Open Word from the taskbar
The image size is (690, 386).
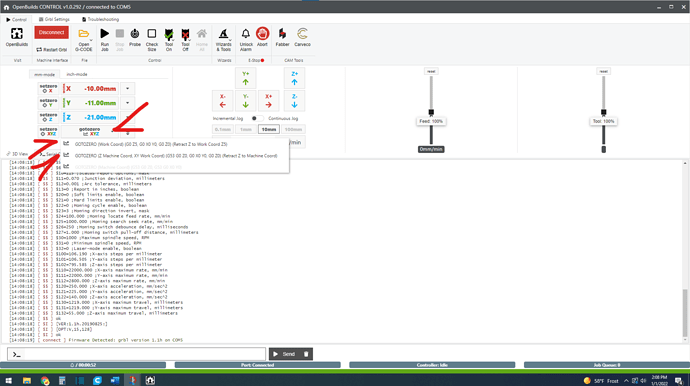[x=115, y=380]
